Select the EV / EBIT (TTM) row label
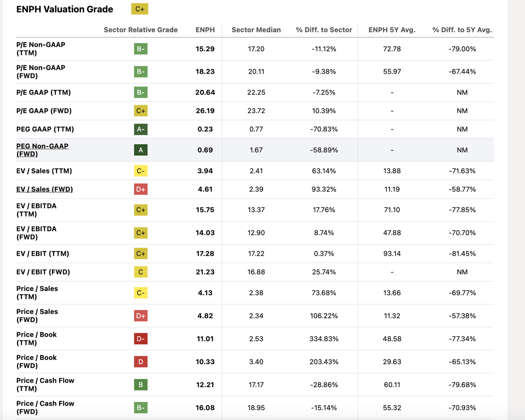Screen dimensions: 525x420 pos(43,254)
